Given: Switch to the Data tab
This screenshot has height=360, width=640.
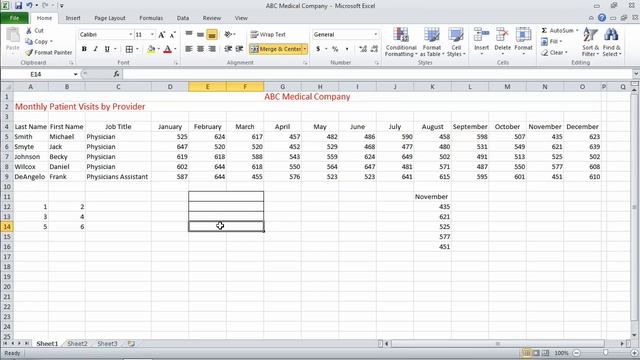Looking at the screenshot, I should [183, 18].
